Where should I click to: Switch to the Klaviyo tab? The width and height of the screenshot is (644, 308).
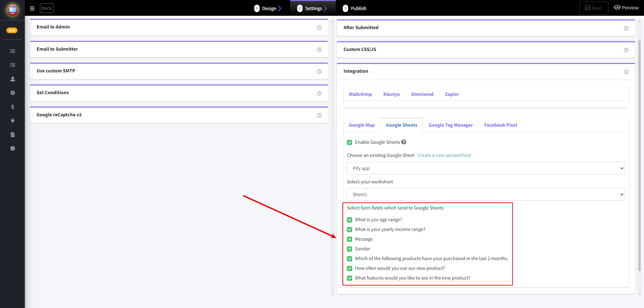(x=391, y=94)
